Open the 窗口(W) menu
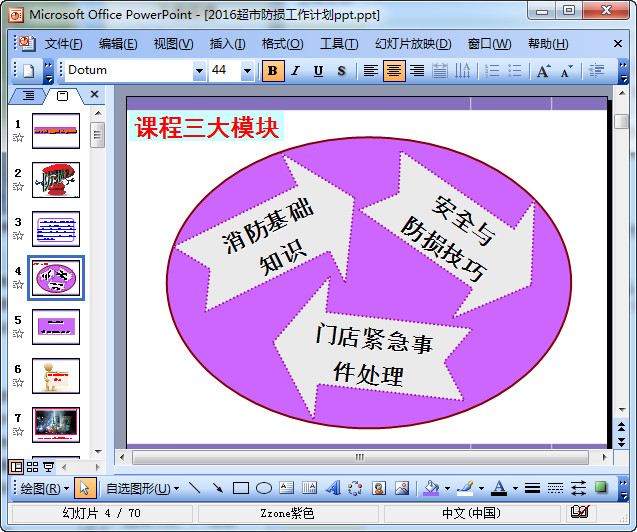 [489, 43]
